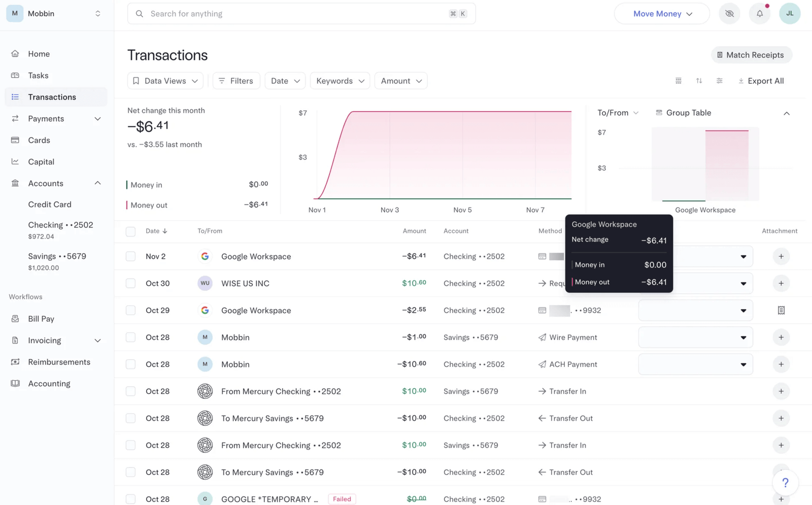Open the receipt attachment on Oct 29 row
The height and width of the screenshot is (505, 812).
pyautogui.click(x=781, y=310)
